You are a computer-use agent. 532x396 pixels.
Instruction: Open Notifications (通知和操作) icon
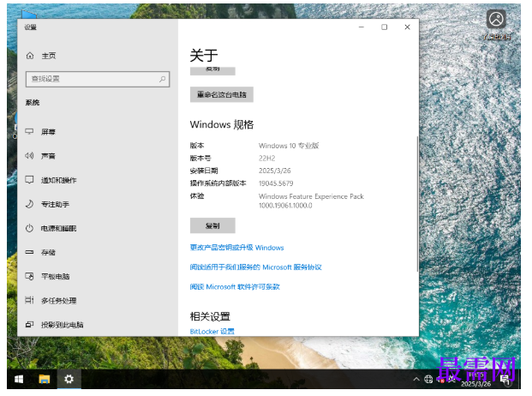29,179
